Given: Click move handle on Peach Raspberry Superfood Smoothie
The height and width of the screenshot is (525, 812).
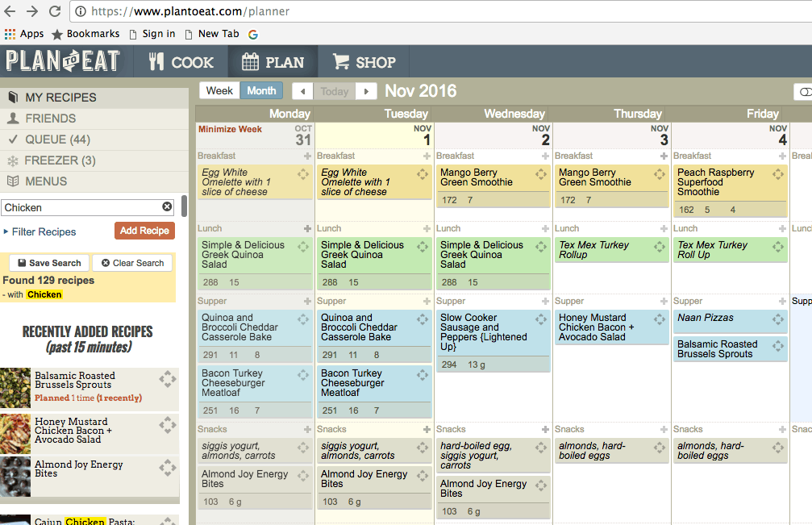Looking at the screenshot, I should pos(778,174).
